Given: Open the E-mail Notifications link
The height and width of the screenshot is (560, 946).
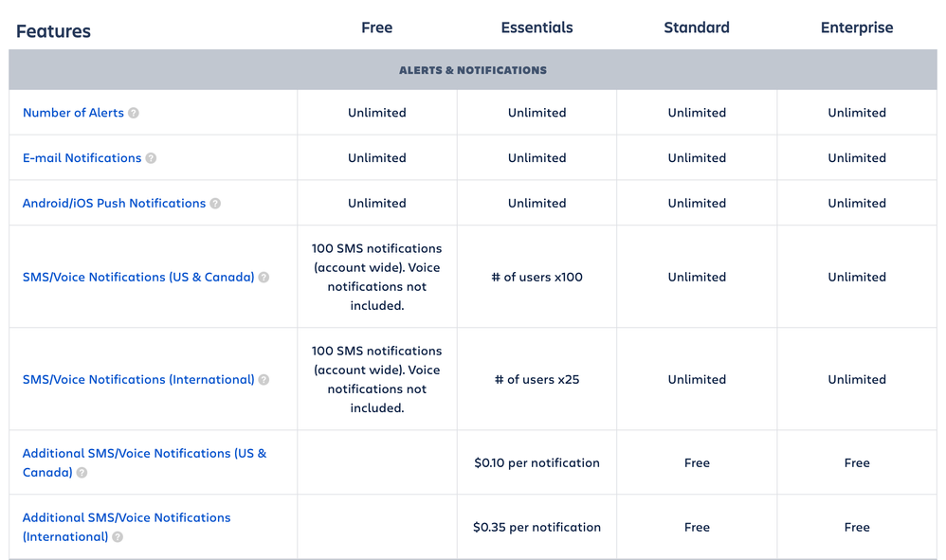Looking at the screenshot, I should [82, 158].
